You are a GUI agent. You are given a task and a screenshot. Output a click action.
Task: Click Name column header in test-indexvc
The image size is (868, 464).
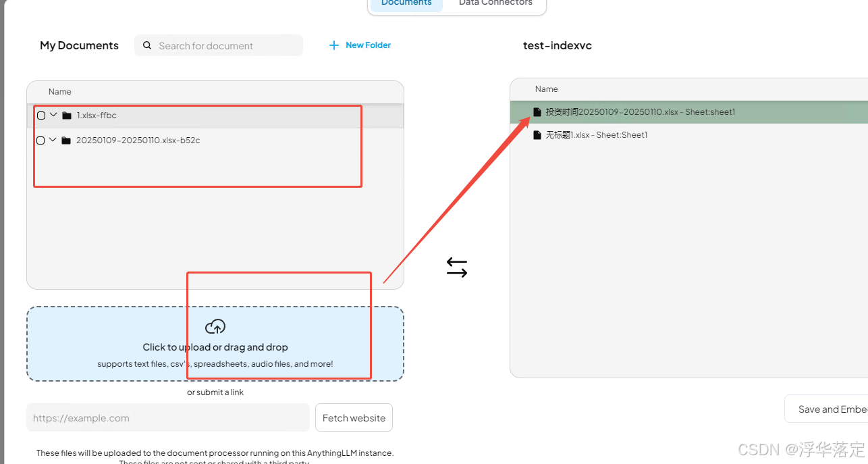pos(547,89)
